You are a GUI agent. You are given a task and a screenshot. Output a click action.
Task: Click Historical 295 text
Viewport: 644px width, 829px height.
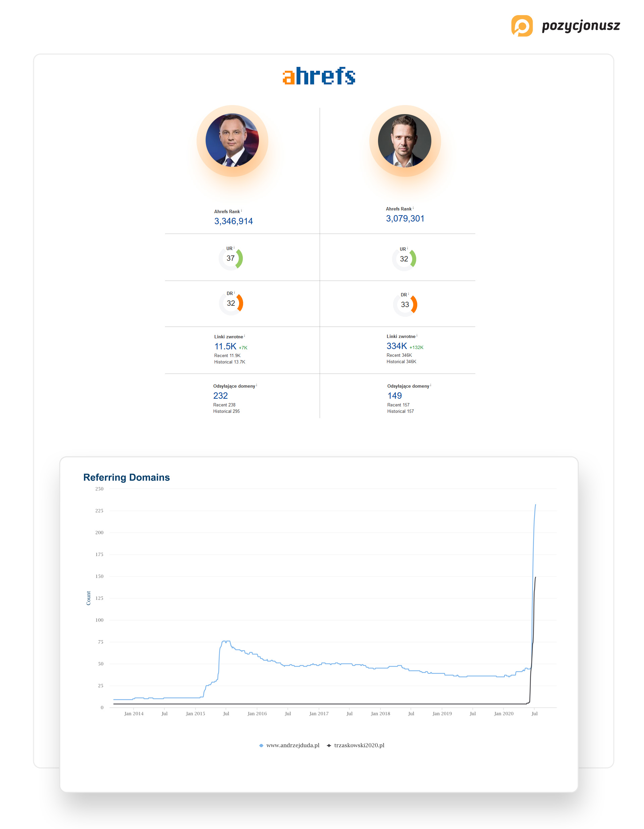[x=226, y=411]
